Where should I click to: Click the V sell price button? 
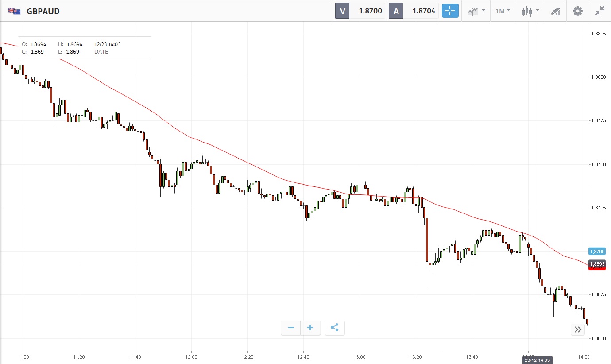[x=360, y=11]
